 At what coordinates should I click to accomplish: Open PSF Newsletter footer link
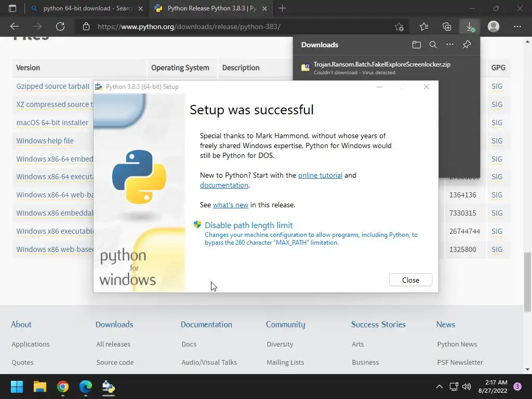(x=460, y=362)
